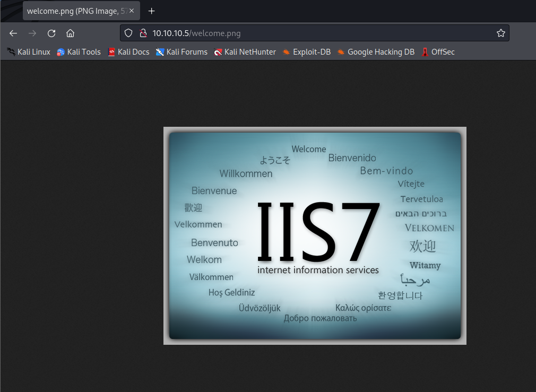Click the "Vítejte" text in the image
The height and width of the screenshot is (392, 536).
pos(411,184)
